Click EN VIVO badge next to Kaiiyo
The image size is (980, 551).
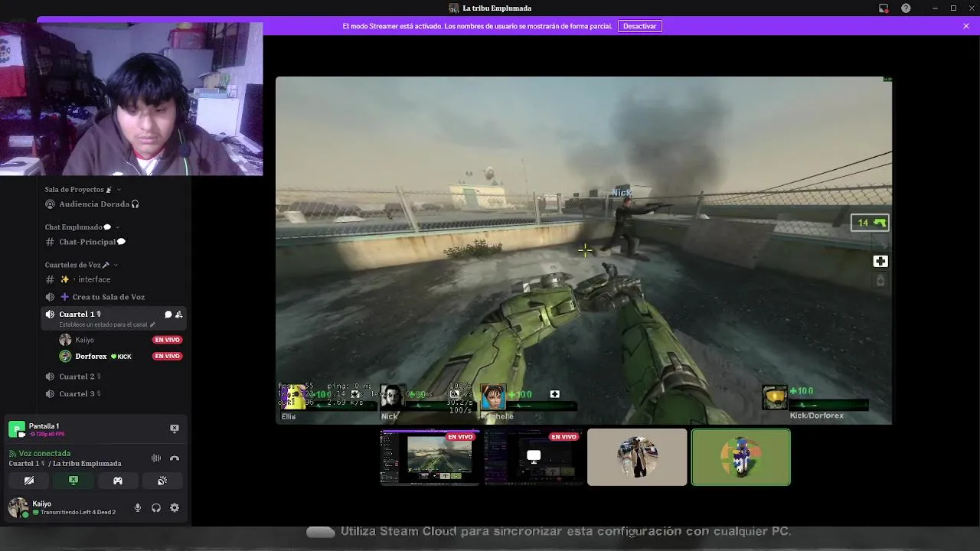pos(167,340)
